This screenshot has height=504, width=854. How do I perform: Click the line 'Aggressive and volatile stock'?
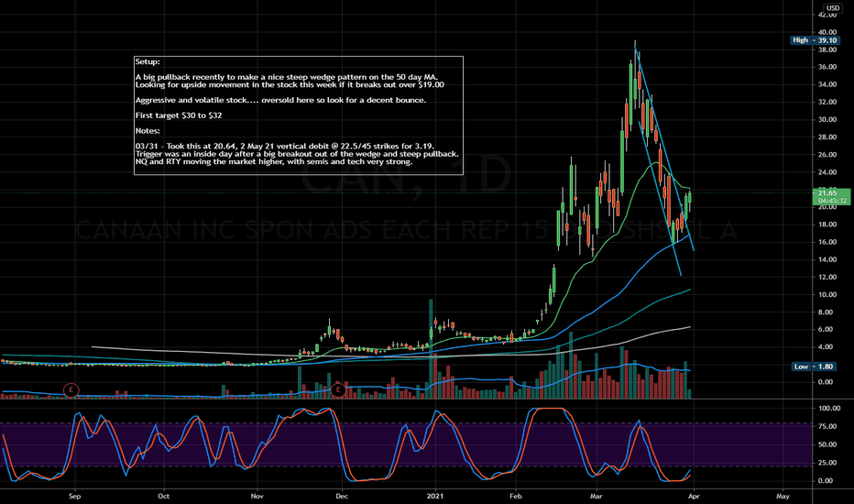click(280, 100)
